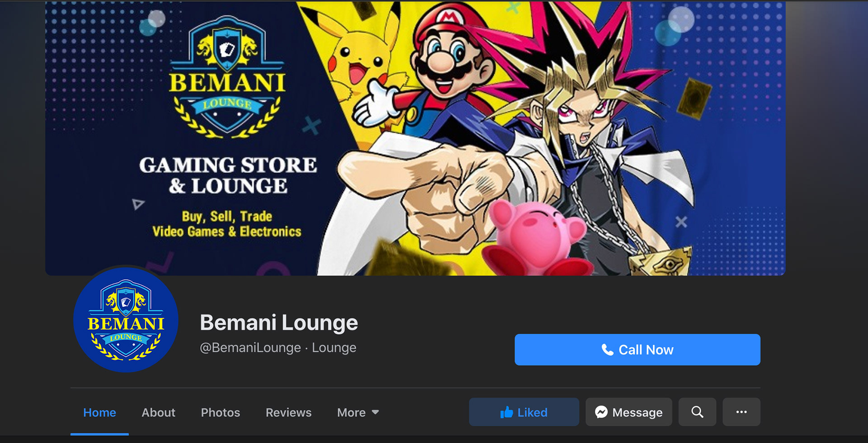Viewport: 868px width, 443px height.
Task: Click the thumbs-up icon on Liked
Action: tap(507, 412)
